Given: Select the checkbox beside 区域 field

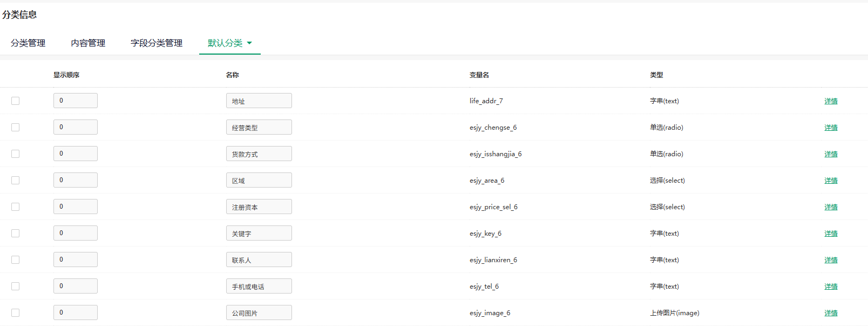Looking at the screenshot, I should pyautogui.click(x=16, y=181).
